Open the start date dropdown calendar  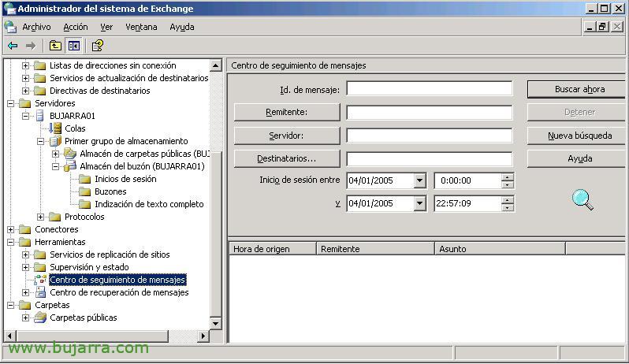click(419, 180)
